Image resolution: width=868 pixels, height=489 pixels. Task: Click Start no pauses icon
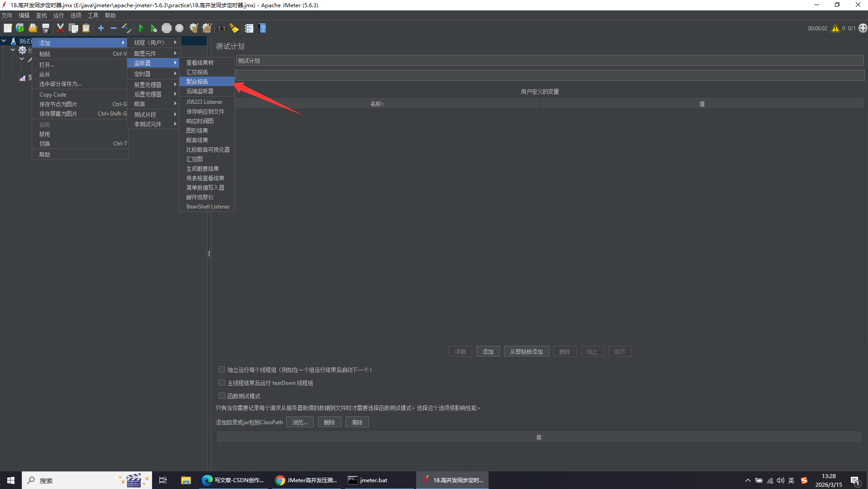[154, 28]
